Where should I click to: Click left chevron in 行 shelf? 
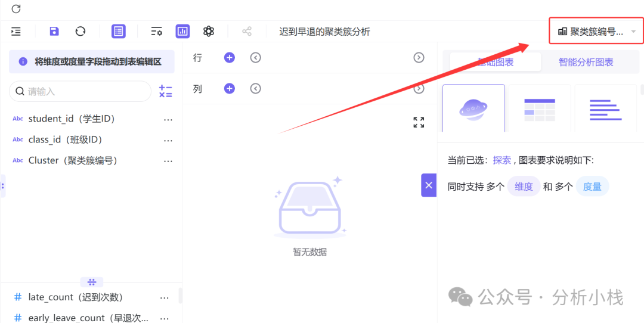[x=255, y=58]
